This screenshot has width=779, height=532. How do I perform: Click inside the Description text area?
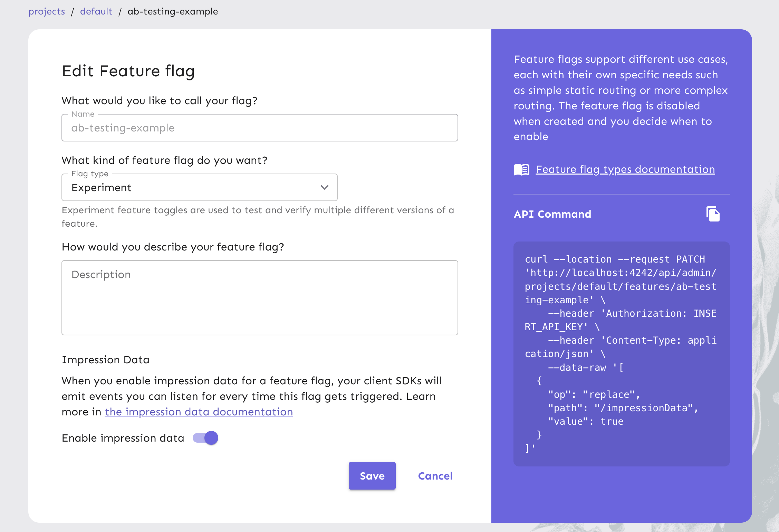click(x=260, y=297)
